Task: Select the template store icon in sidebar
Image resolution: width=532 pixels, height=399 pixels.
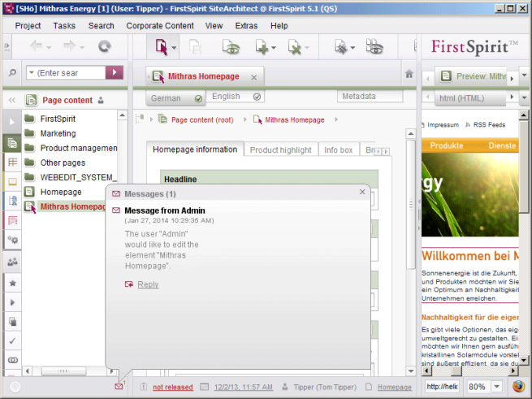Action: [12, 220]
